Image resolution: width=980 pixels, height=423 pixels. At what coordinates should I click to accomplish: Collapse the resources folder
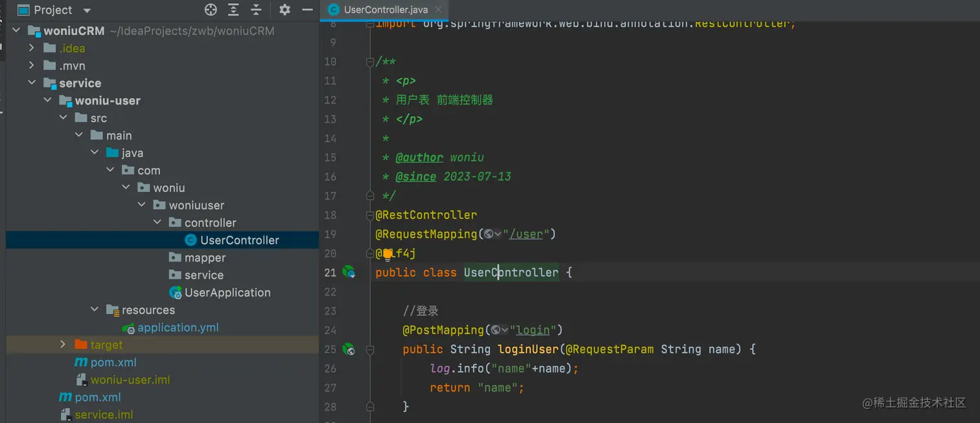[x=95, y=309]
